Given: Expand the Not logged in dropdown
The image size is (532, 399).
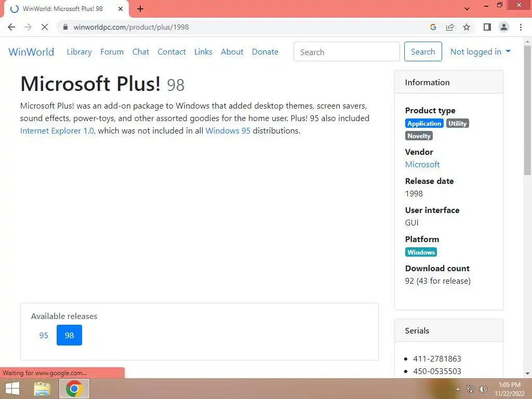Looking at the screenshot, I should (x=480, y=52).
